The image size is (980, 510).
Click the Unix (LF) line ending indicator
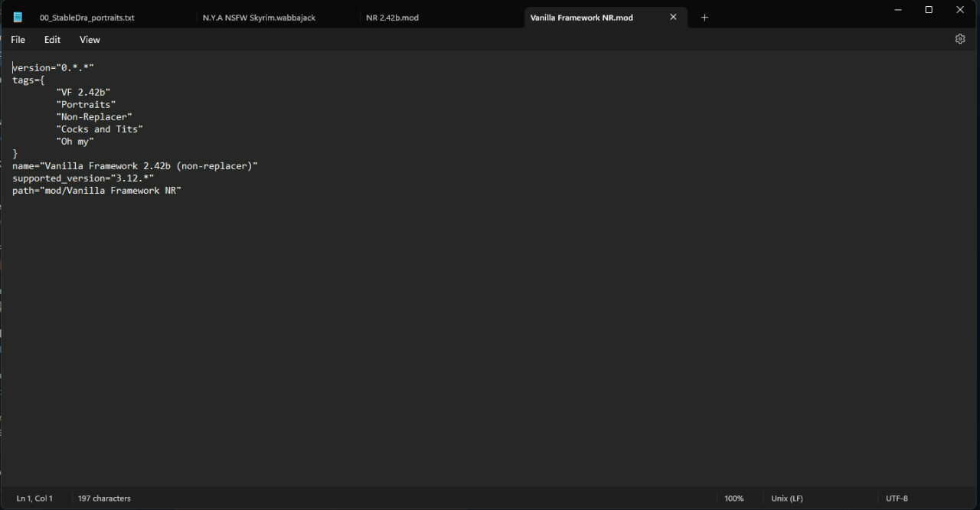[x=786, y=498]
